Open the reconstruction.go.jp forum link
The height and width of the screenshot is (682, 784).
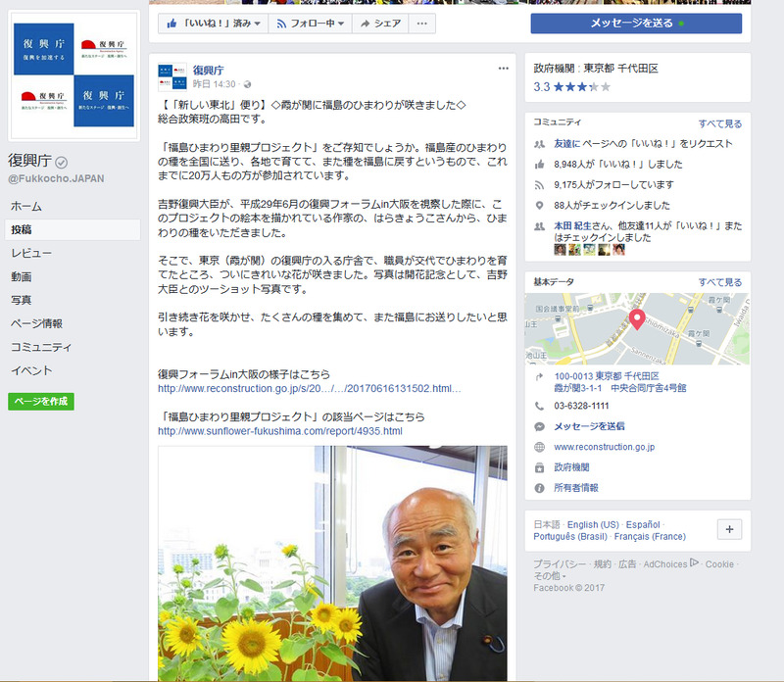tap(310, 388)
